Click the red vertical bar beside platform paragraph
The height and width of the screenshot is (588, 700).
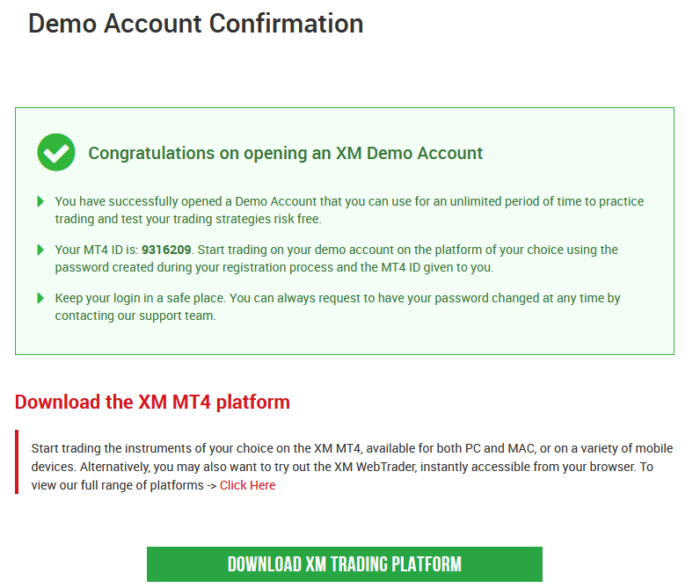(x=17, y=462)
